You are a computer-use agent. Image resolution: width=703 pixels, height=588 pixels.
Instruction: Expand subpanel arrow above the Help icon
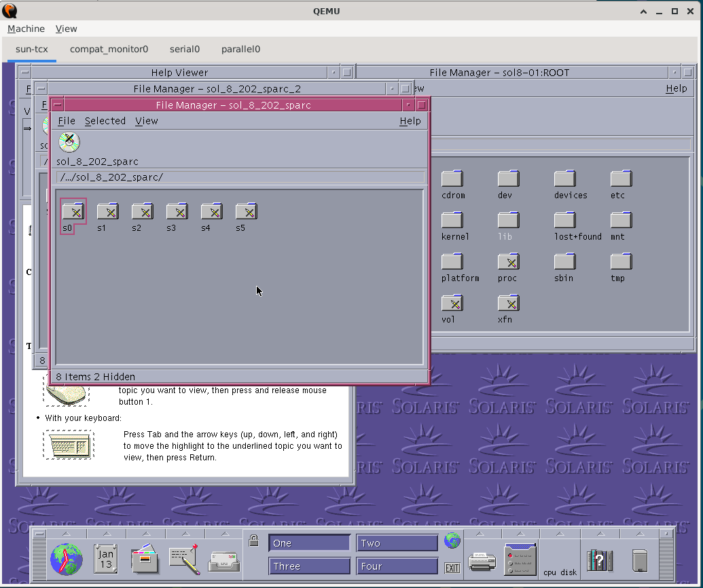(x=600, y=534)
